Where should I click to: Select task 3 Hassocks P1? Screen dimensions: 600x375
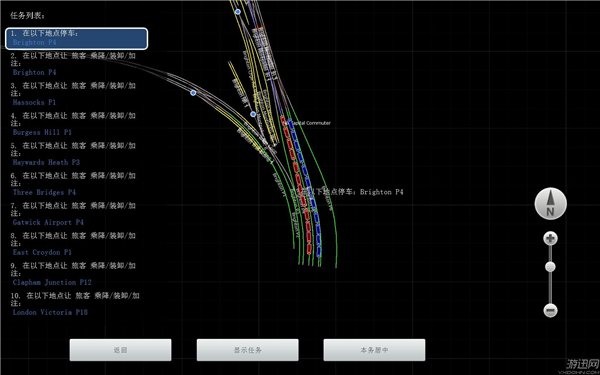pos(73,94)
